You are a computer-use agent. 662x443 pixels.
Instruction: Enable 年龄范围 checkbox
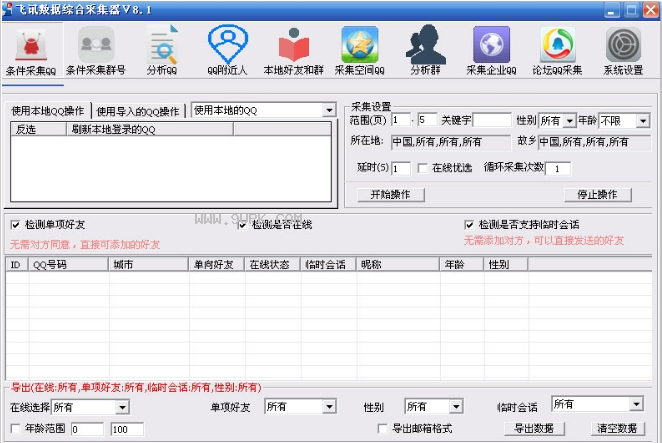[16, 429]
